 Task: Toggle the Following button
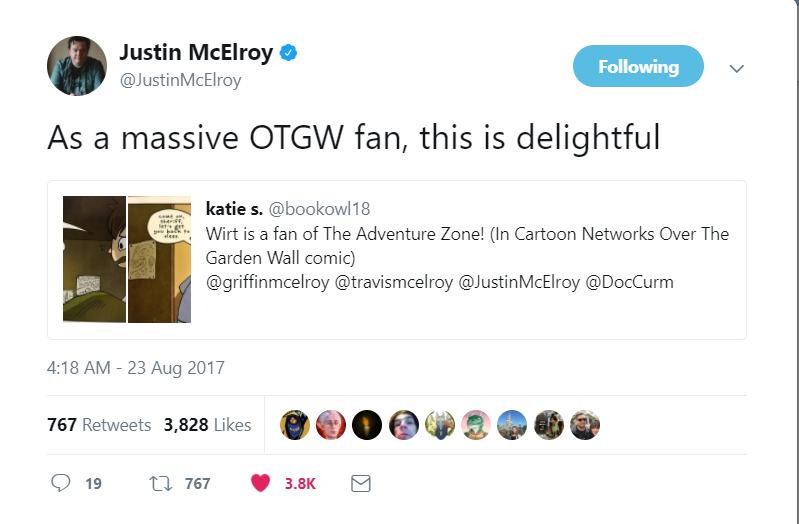tap(638, 66)
